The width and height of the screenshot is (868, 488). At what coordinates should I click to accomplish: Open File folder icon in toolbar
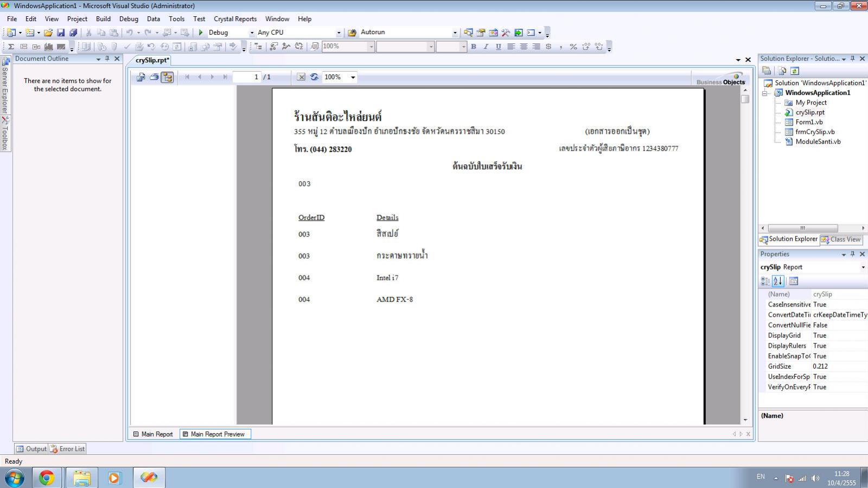point(48,33)
